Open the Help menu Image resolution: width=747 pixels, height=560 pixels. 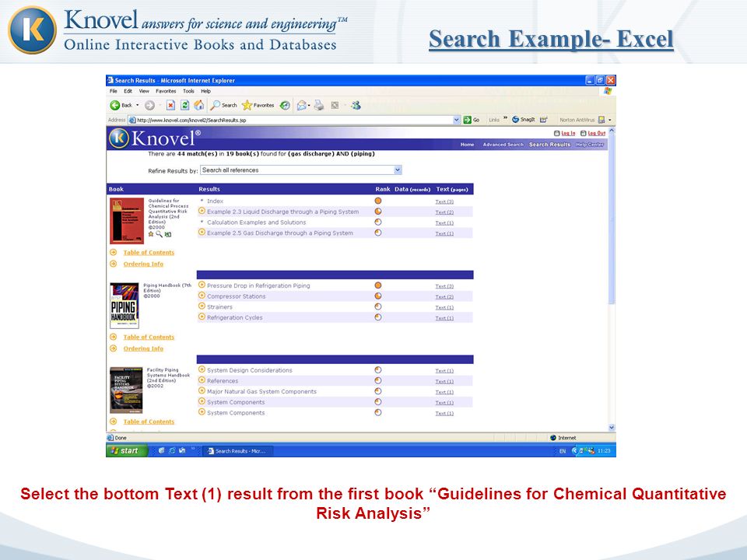point(205,91)
